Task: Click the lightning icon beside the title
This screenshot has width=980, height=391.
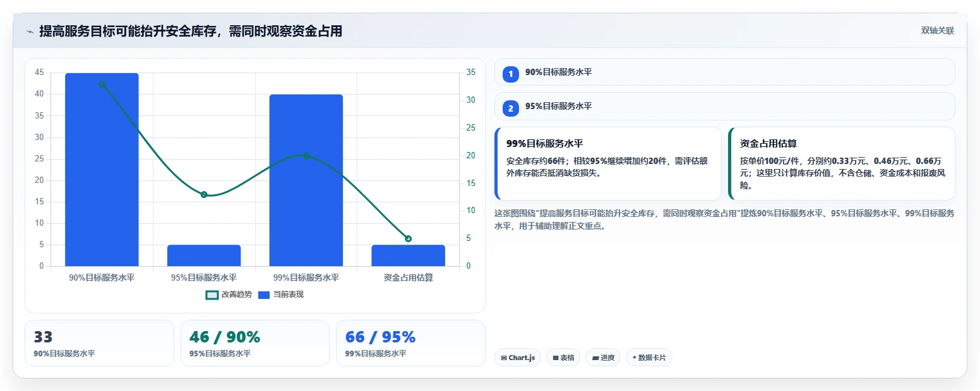Action: pos(30,32)
